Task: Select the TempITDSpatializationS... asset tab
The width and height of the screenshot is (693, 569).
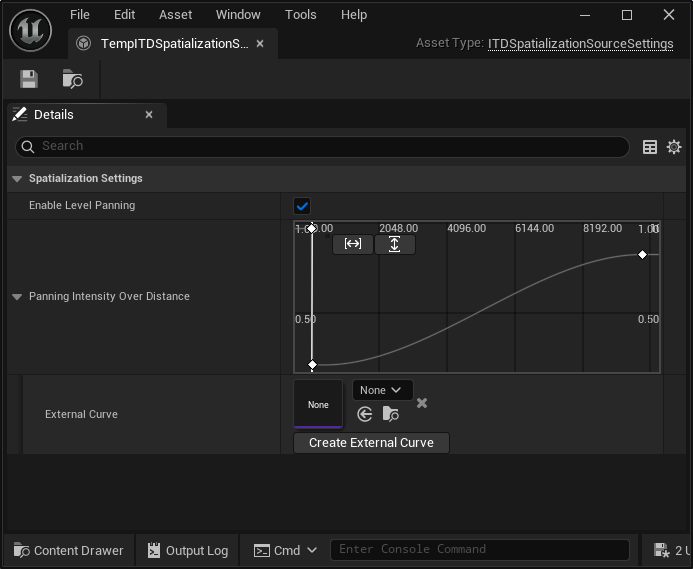Action: 174,43
